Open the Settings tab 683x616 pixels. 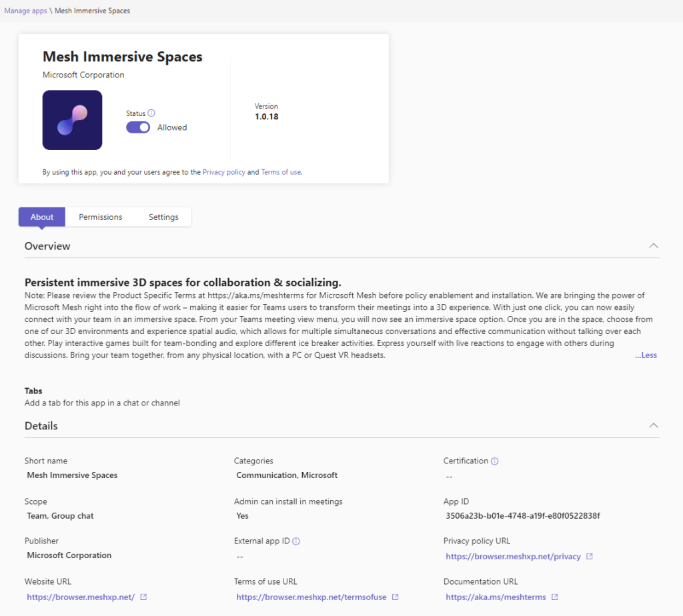click(x=163, y=217)
